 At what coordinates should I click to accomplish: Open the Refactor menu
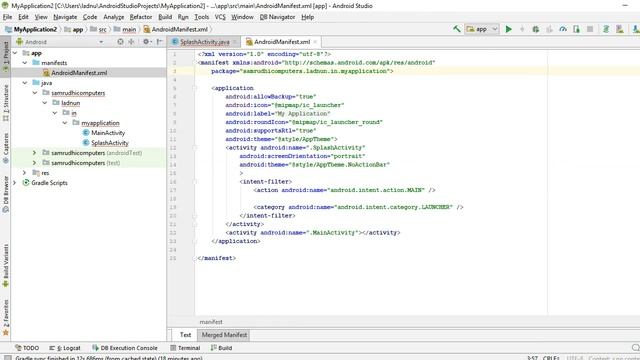141,17
